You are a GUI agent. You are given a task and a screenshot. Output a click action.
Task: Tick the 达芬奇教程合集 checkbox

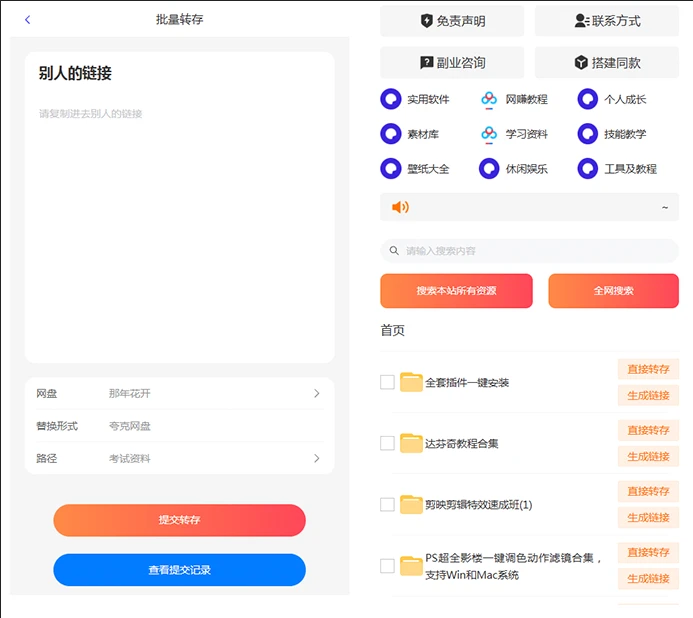tap(387, 443)
